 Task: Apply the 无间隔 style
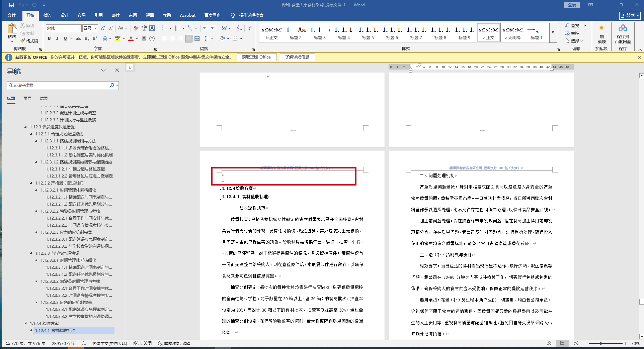pyautogui.click(x=512, y=33)
